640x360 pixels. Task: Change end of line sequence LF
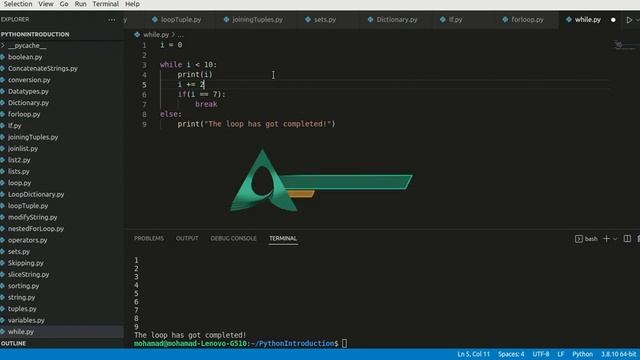point(560,354)
